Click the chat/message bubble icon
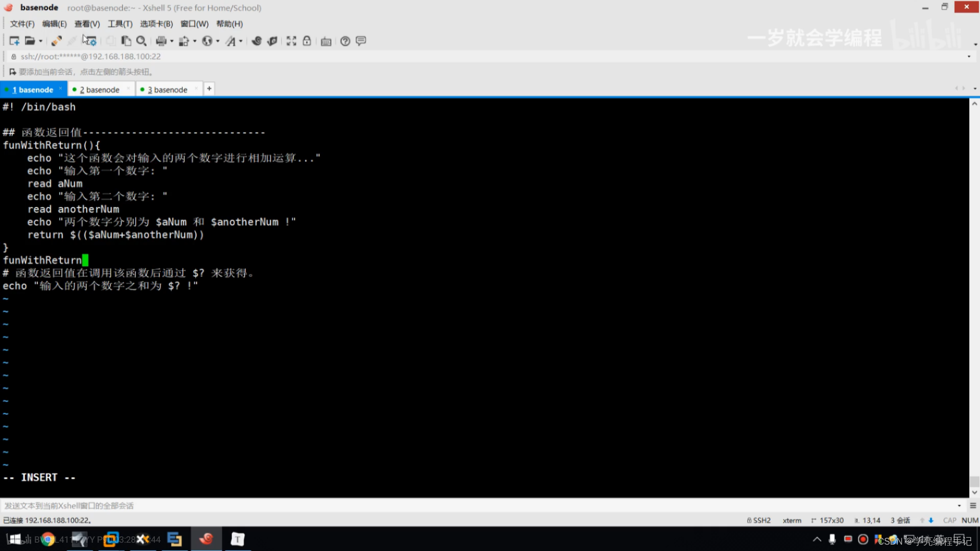The image size is (980, 551). click(362, 41)
